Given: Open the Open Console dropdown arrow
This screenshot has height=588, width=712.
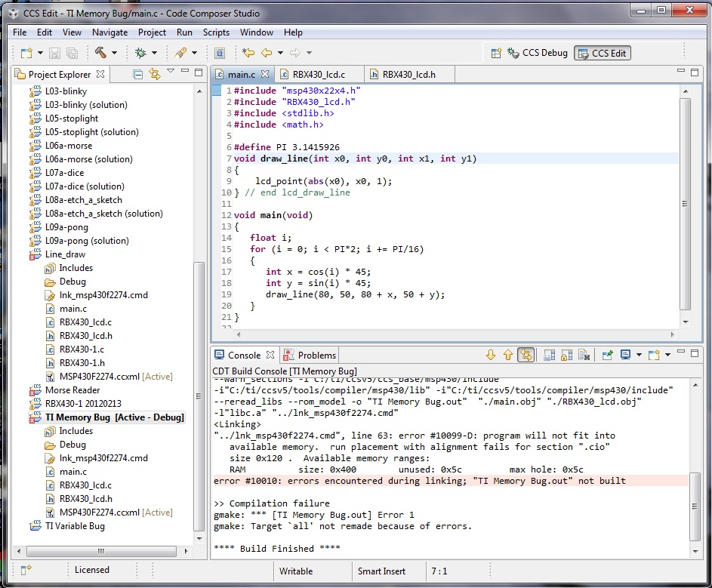Looking at the screenshot, I should (667, 355).
